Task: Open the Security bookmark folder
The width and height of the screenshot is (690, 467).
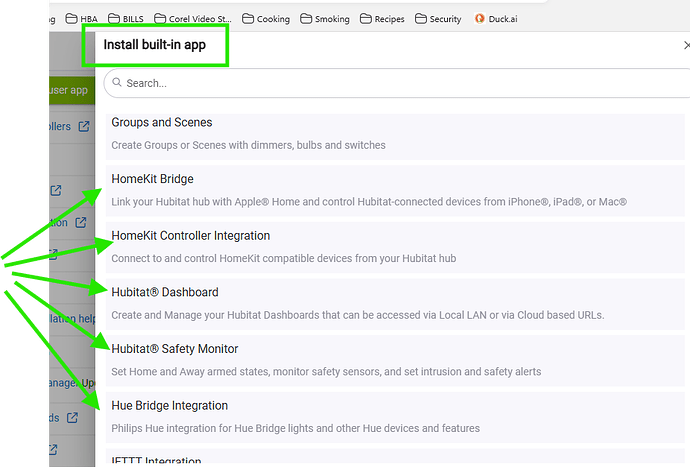Action: [x=439, y=19]
